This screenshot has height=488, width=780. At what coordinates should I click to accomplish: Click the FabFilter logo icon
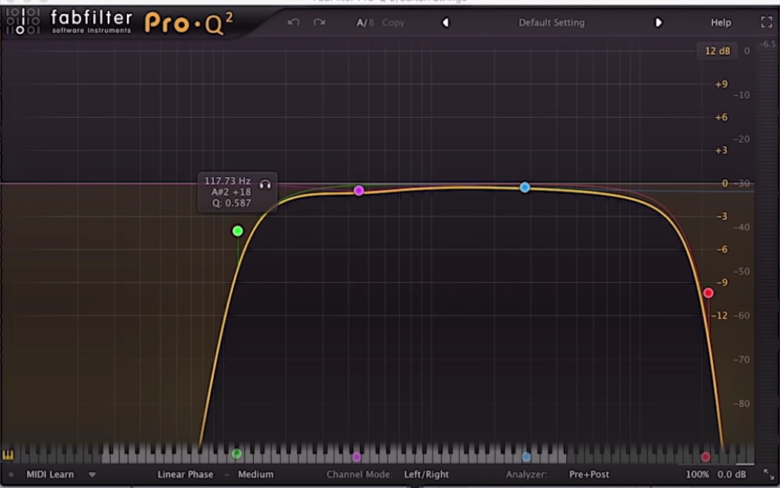pos(22,21)
